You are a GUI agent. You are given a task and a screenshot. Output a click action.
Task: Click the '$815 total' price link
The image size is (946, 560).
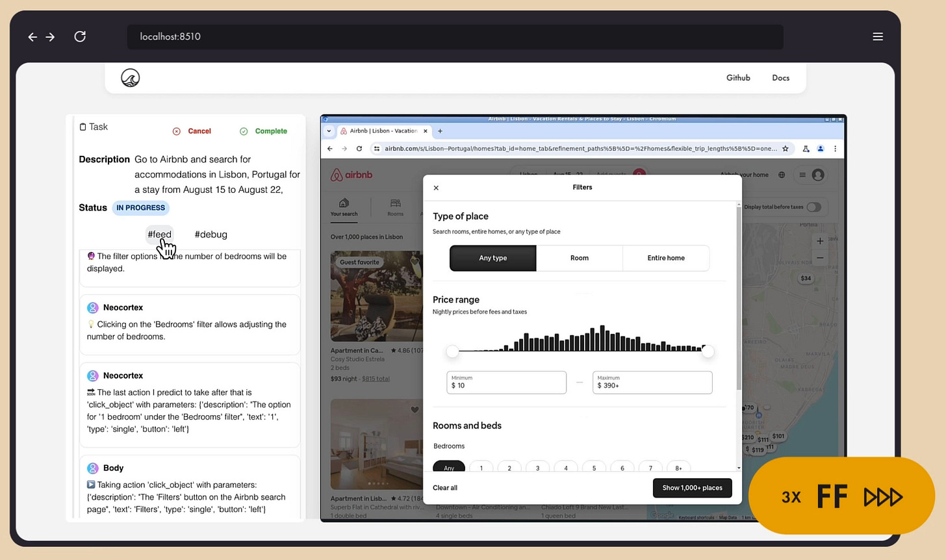(x=376, y=379)
